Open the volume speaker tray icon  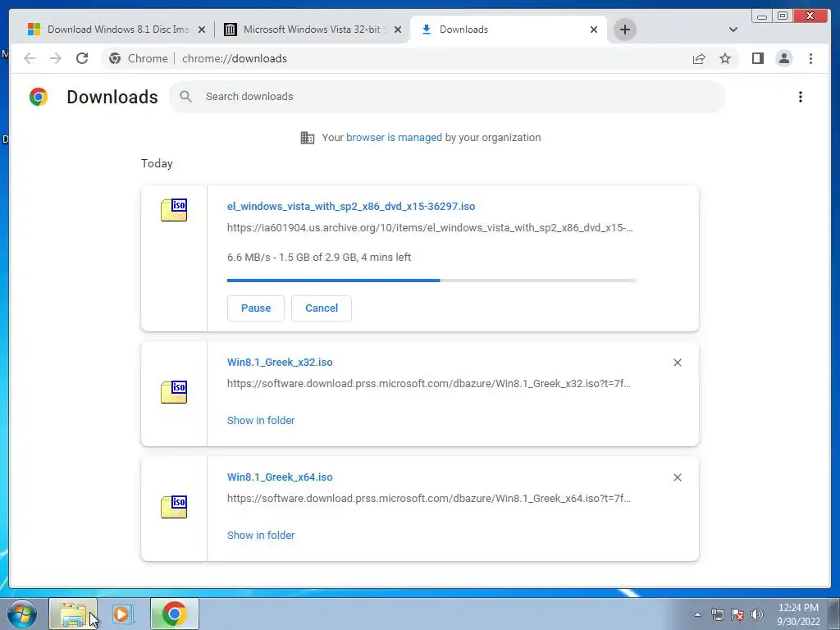click(x=757, y=614)
